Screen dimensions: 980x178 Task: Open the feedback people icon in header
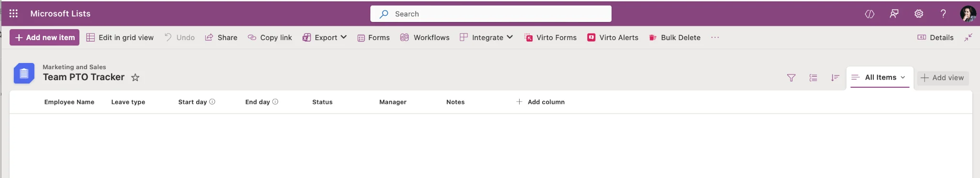click(x=894, y=14)
